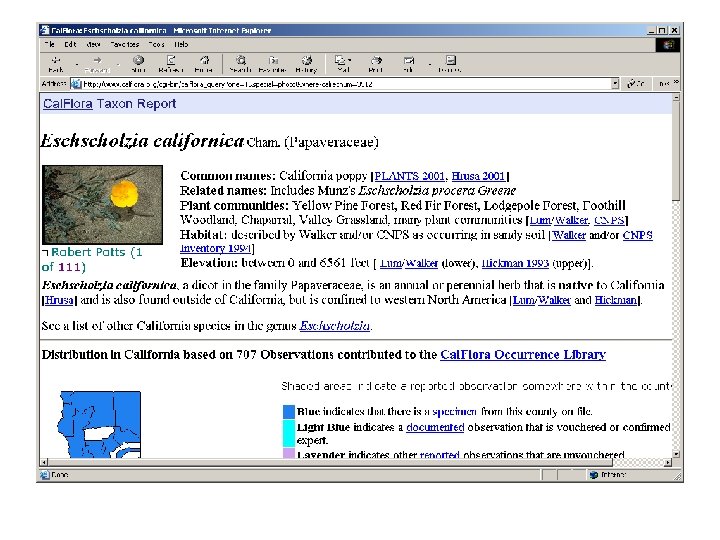The height and width of the screenshot is (540, 720).
Task: Open the File menu
Action: pyautogui.click(x=50, y=45)
